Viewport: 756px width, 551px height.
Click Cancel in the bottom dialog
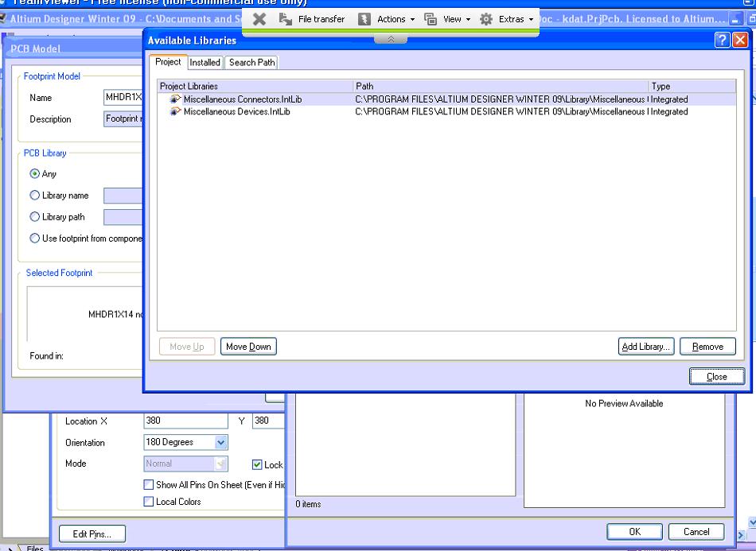696,532
